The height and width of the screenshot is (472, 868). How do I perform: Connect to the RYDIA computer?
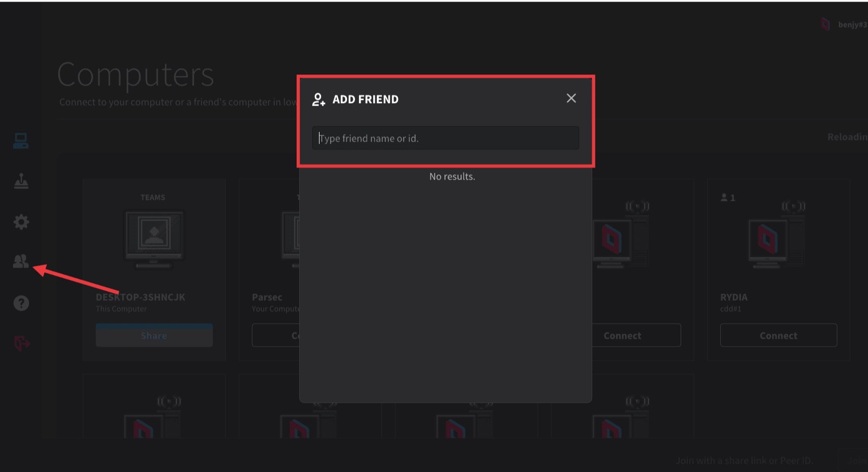tap(778, 336)
